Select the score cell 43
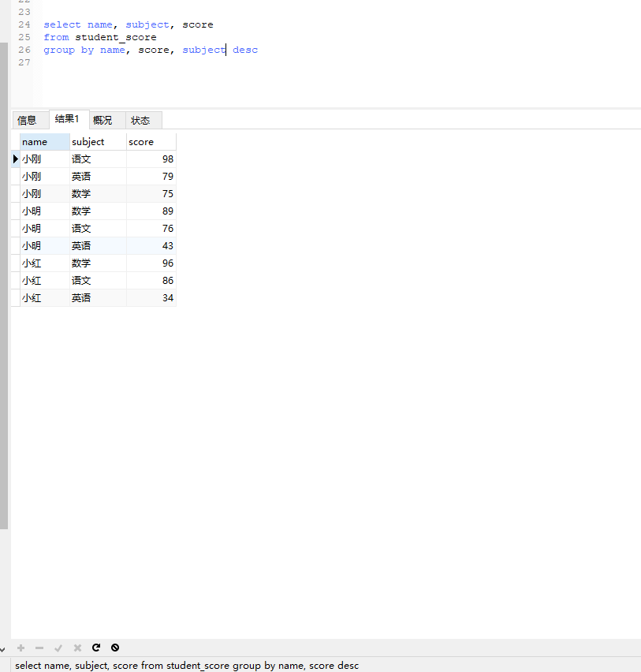The width and height of the screenshot is (641, 672). [x=151, y=246]
